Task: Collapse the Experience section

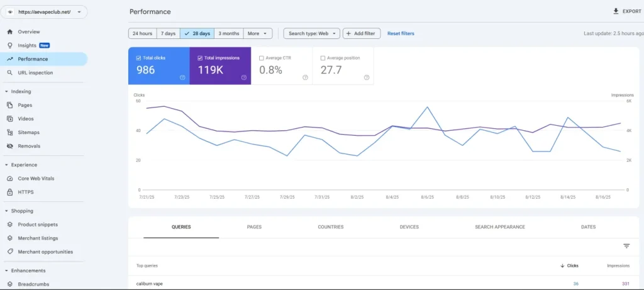Action: 6,165
